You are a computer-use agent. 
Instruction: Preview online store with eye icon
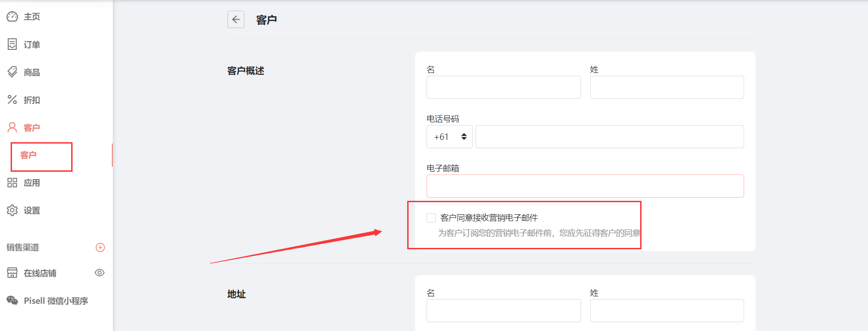pos(99,273)
